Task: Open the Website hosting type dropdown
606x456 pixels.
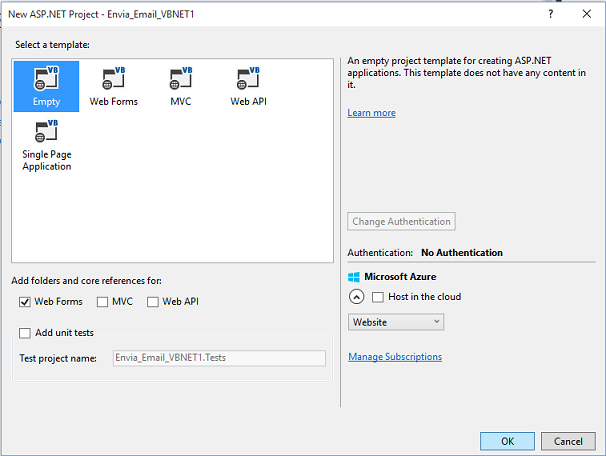Action: click(396, 322)
